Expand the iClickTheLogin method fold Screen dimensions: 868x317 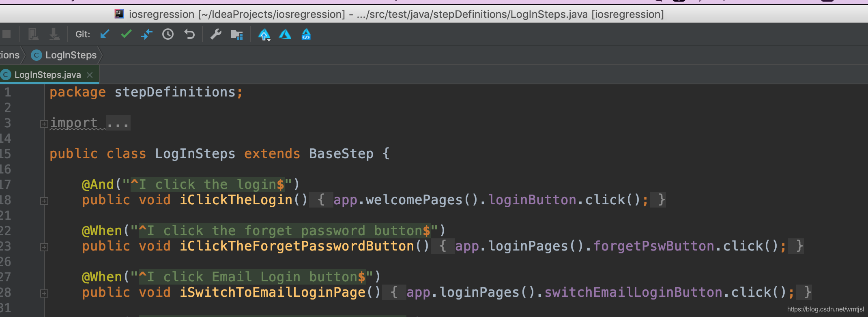coord(44,201)
